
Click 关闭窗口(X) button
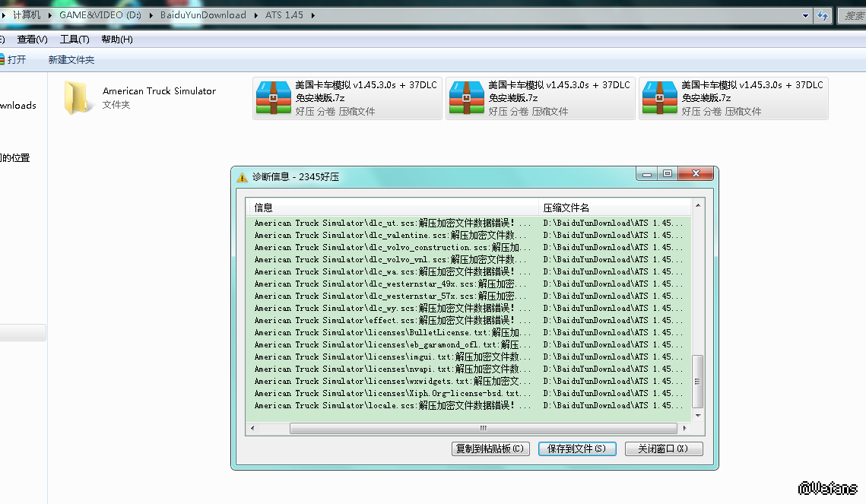pyautogui.click(x=663, y=449)
